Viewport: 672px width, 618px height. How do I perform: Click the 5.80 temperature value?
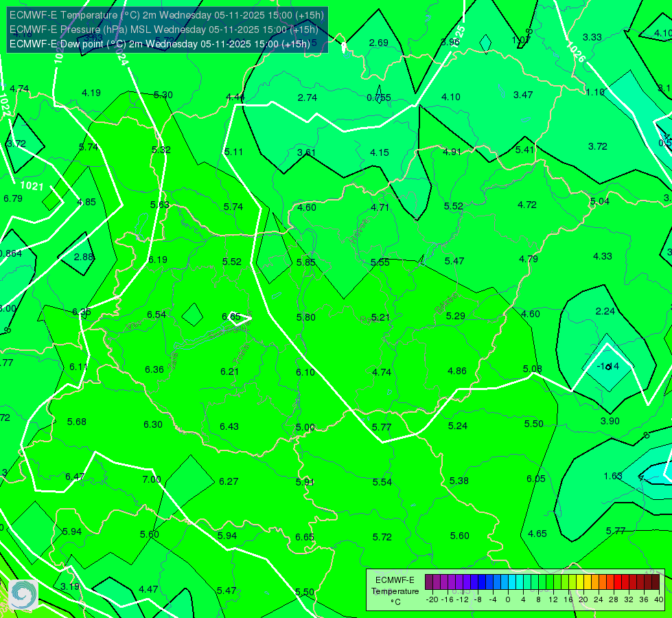(x=306, y=317)
